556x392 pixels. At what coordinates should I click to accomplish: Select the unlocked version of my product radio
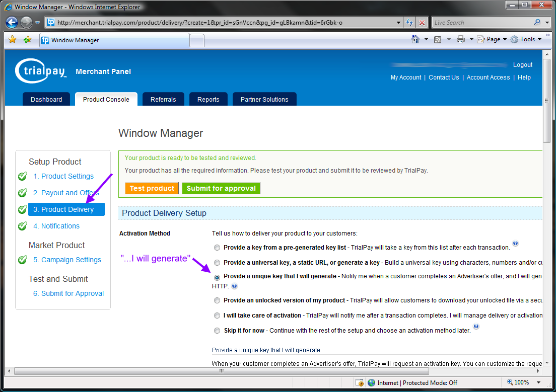click(x=217, y=300)
